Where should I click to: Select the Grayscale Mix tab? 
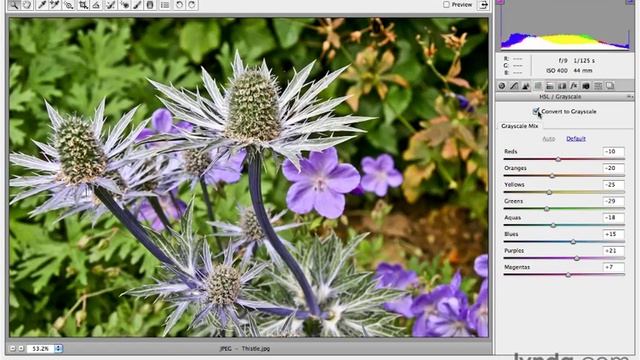[x=519, y=126]
